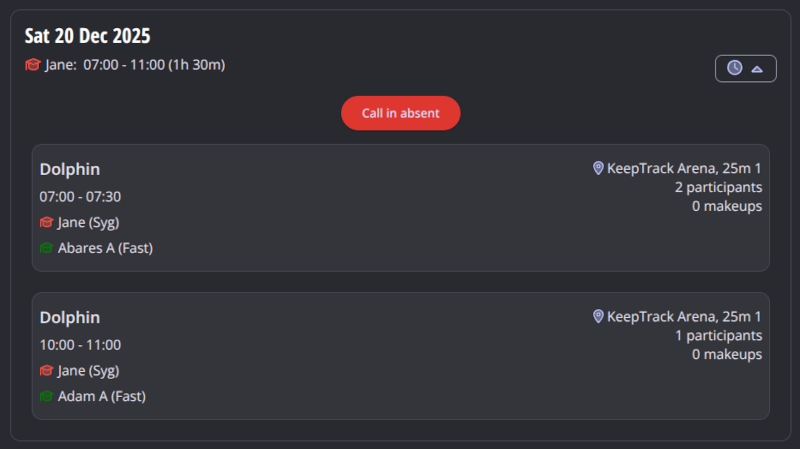
Task: Collapse the day using the clock chevron toggle
Action: coord(757,68)
